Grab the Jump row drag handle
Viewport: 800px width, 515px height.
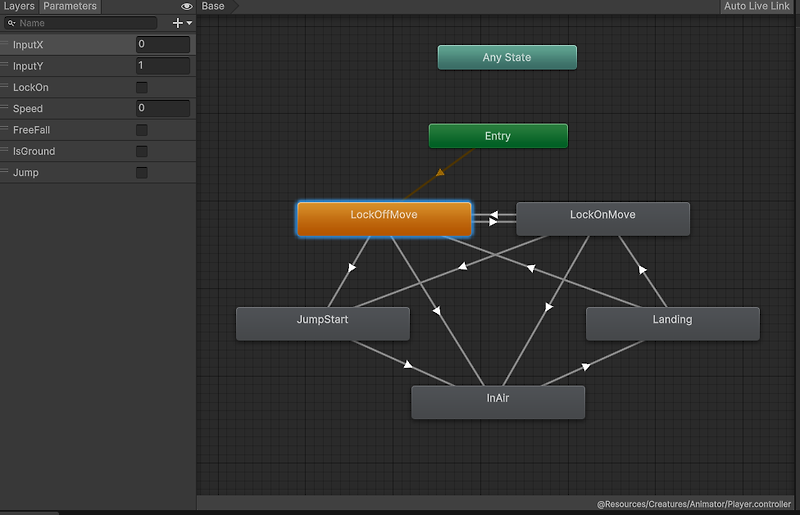(x=5, y=171)
